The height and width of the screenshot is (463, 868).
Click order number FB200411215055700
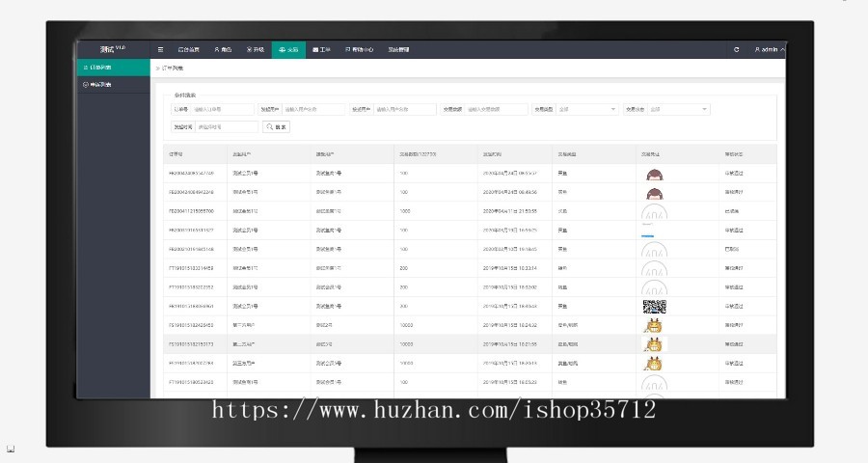(x=192, y=211)
